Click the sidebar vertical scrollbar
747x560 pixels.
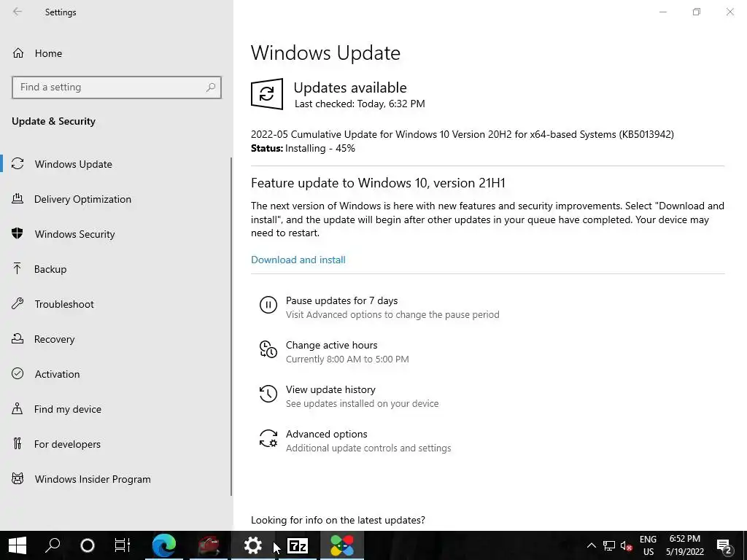pyautogui.click(x=231, y=327)
